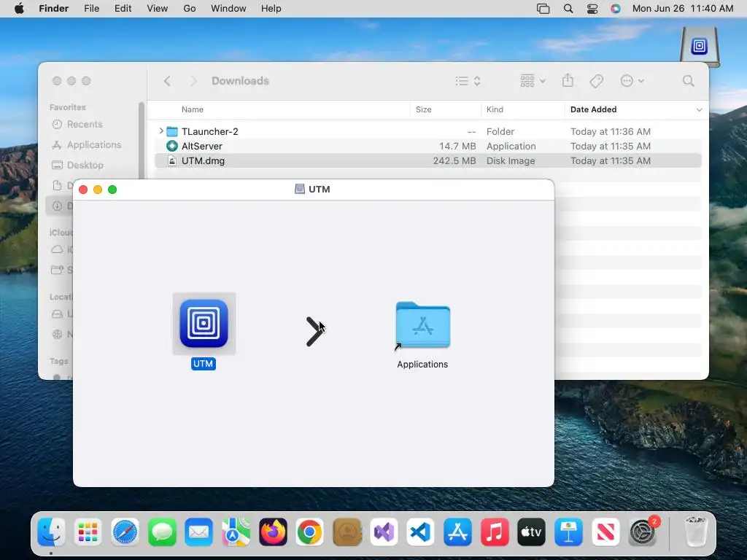Sort by the Size column header
This screenshot has width=747, height=560.
click(x=424, y=109)
